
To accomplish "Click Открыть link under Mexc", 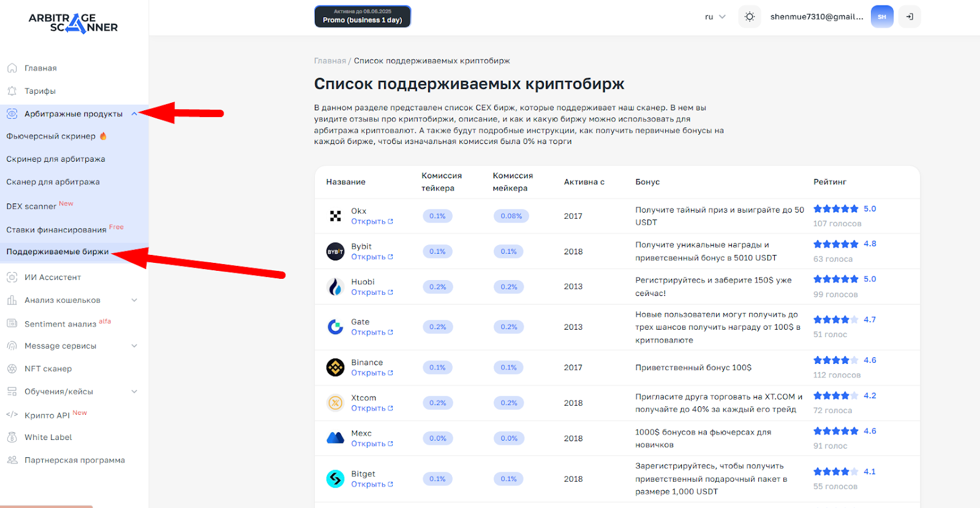I will tap(372, 444).
